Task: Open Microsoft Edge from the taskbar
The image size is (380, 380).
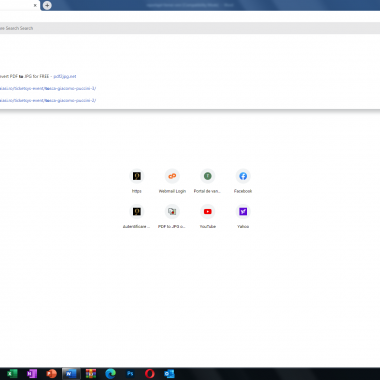Action: 110,374
